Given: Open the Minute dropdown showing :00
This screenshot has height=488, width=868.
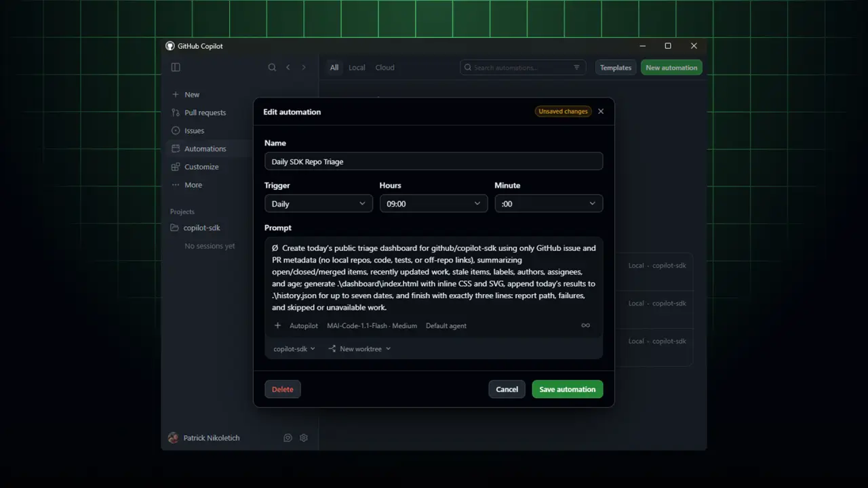Looking at the screenshot, I should [x=549, y=203].
